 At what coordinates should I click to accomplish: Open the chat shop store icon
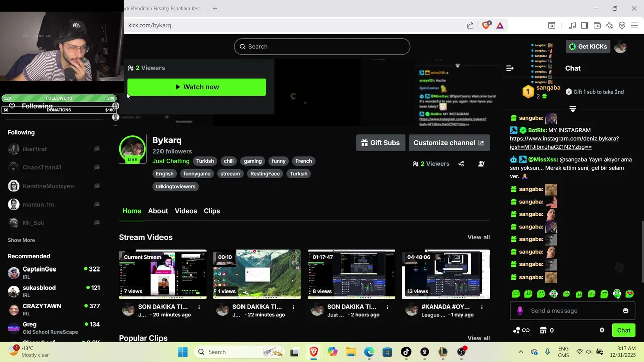[543, 330]
